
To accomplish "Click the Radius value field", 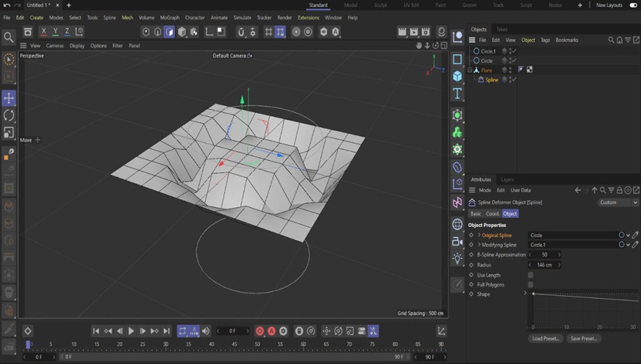I will (x=543, y=265).
